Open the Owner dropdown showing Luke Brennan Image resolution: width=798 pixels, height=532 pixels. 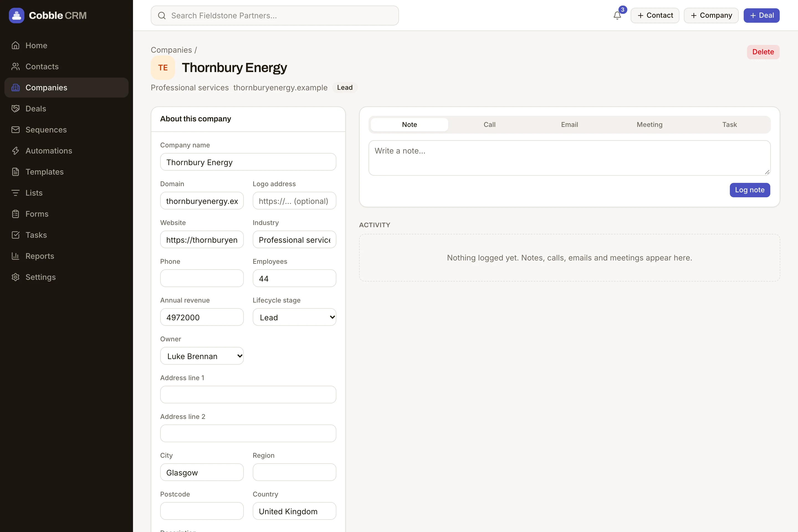click(202, 356)
